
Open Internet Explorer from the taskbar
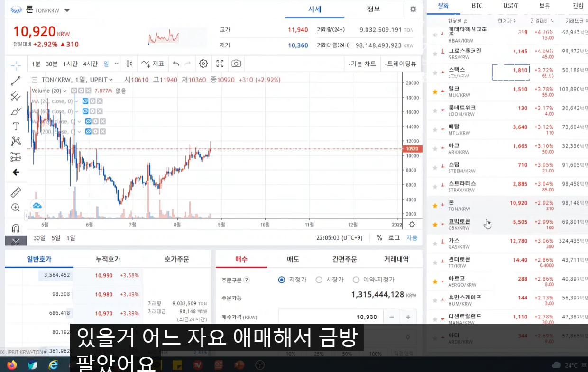pos(54,365)
